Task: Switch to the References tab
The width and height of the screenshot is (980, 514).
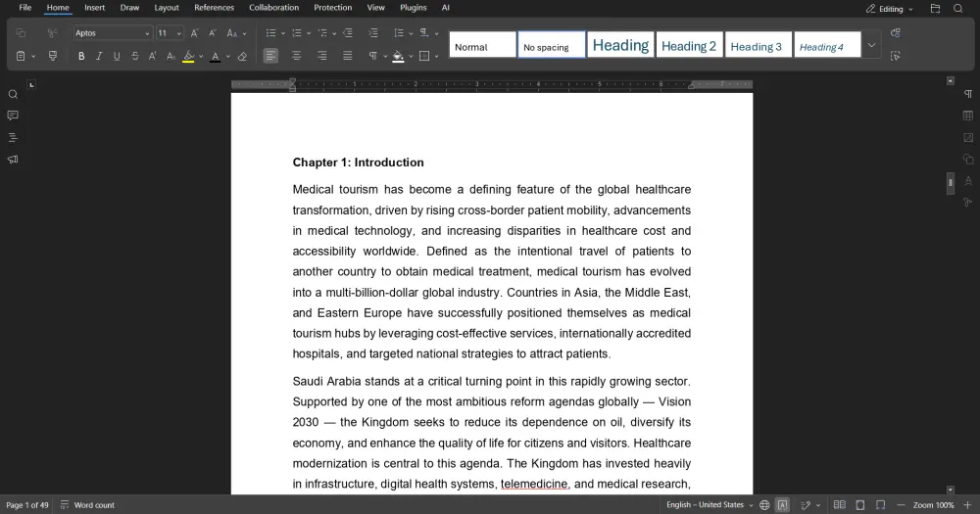Action: click(214, 8)
